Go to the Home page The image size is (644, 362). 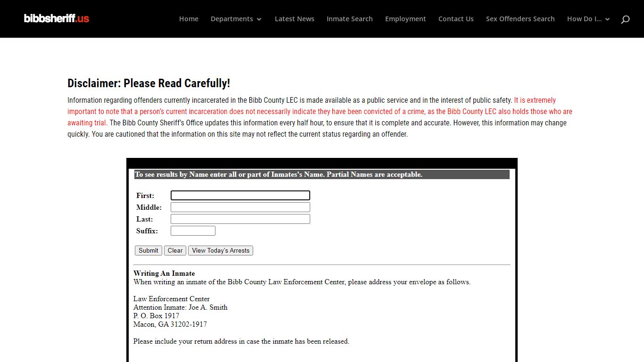[189, 19]
